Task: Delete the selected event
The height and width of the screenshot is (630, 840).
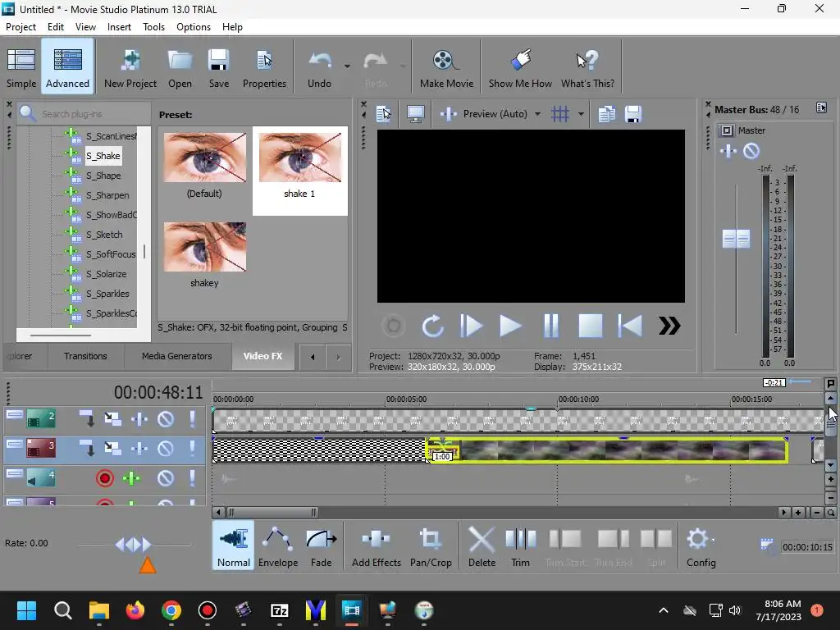Action: [482, 546]
